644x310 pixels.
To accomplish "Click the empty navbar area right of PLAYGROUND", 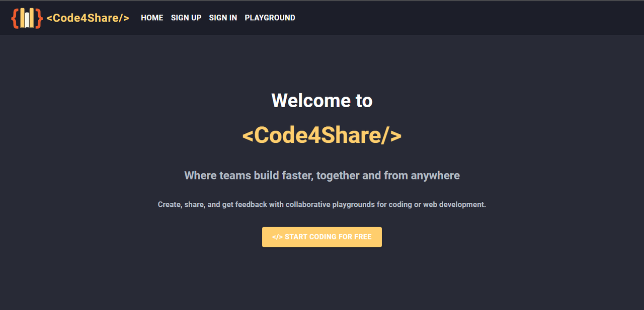I will pos(468,18).
